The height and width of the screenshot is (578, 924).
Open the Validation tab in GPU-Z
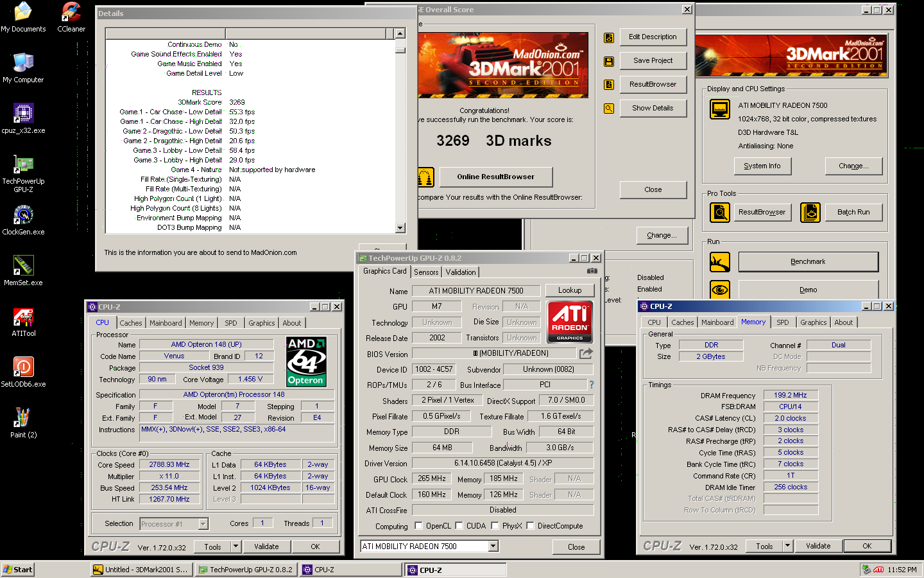click(x=461, y=272)
